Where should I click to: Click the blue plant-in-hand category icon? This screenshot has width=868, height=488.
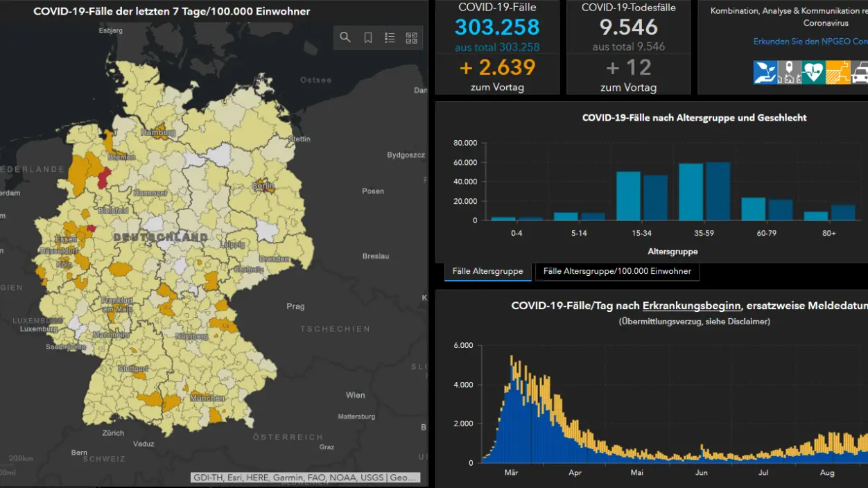tap(765, 72)
